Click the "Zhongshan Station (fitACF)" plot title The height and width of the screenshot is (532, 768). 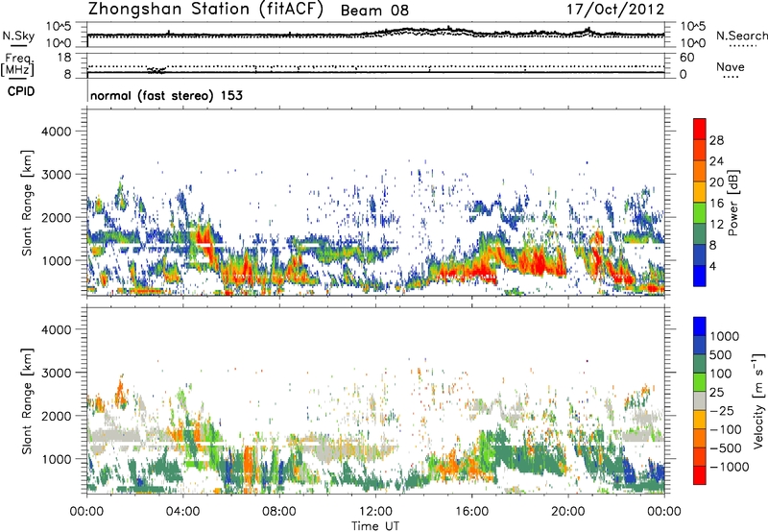click(x=205, y=10)
